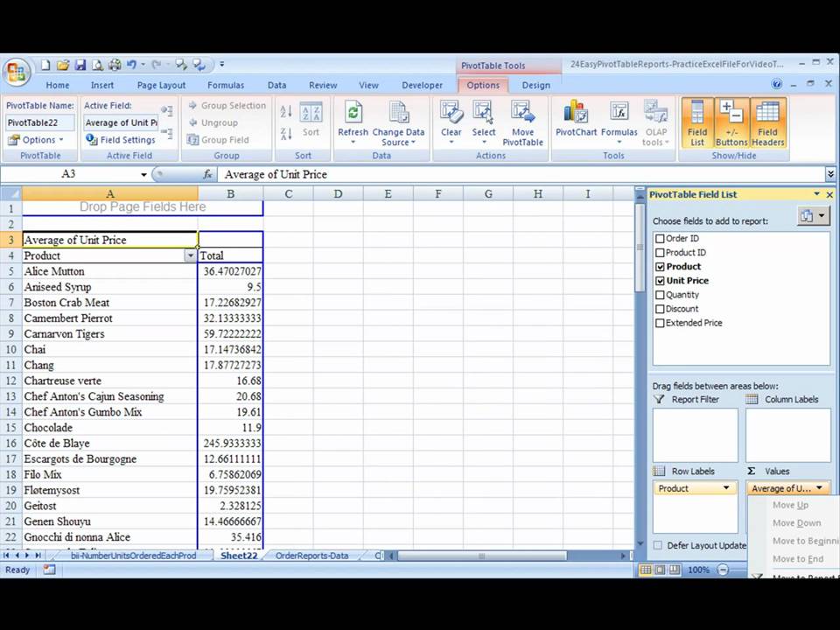840x630 pixels.
Task: Open the Insert ribbon tab
Action: point(101,85)
